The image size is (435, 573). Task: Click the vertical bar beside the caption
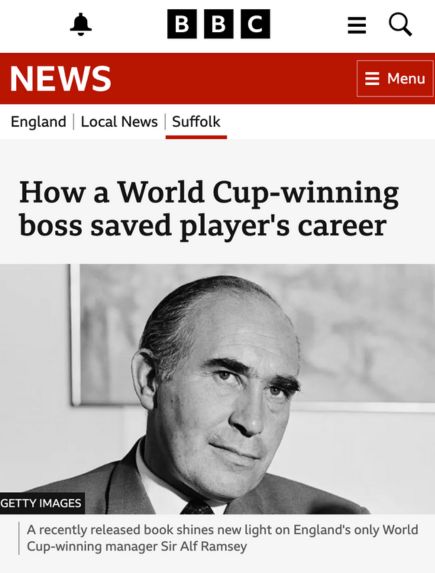pos(19,538)
